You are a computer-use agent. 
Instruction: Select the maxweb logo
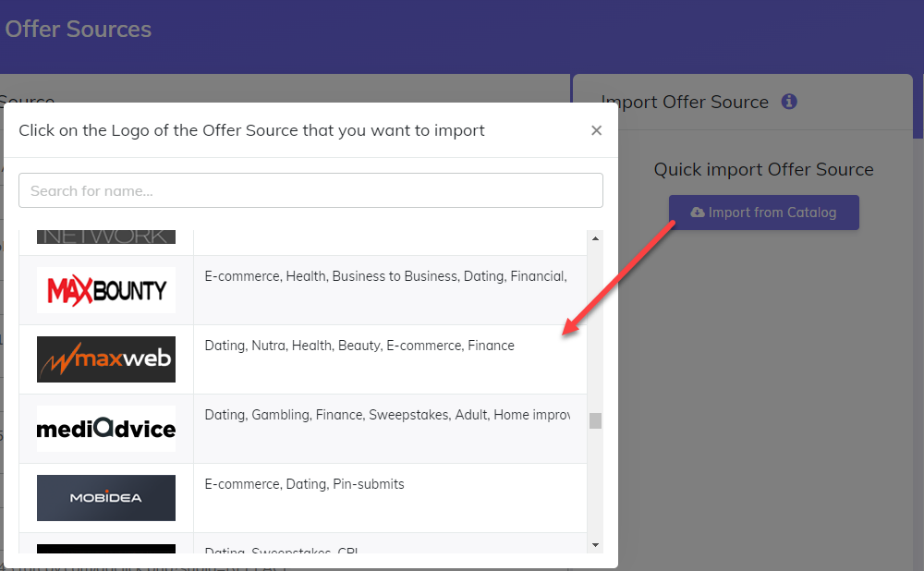[x=106, y=359]
